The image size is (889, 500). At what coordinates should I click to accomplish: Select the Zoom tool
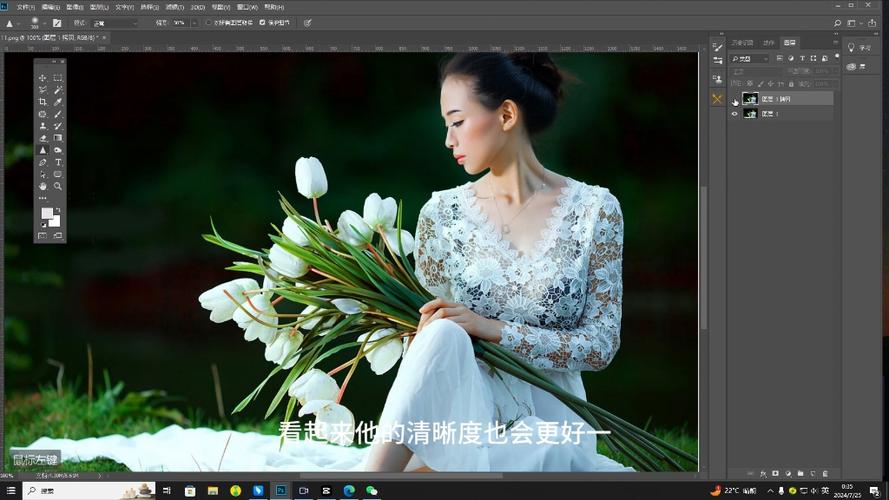(58, 186)
